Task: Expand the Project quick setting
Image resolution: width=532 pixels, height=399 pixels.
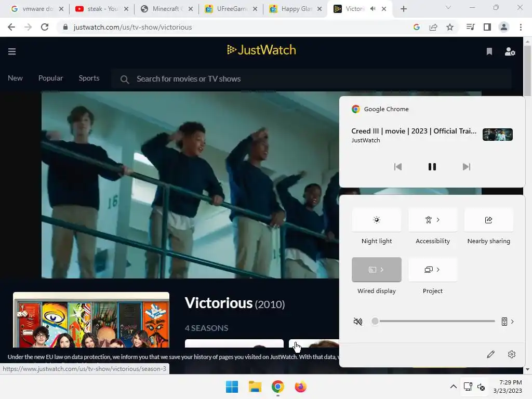Action: click(x=433, y=270)
